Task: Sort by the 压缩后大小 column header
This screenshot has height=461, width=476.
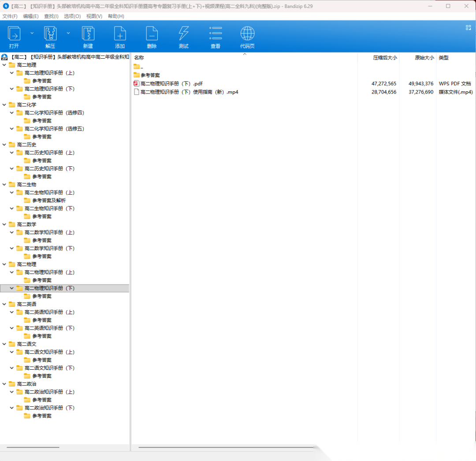Action: point(384,58)
